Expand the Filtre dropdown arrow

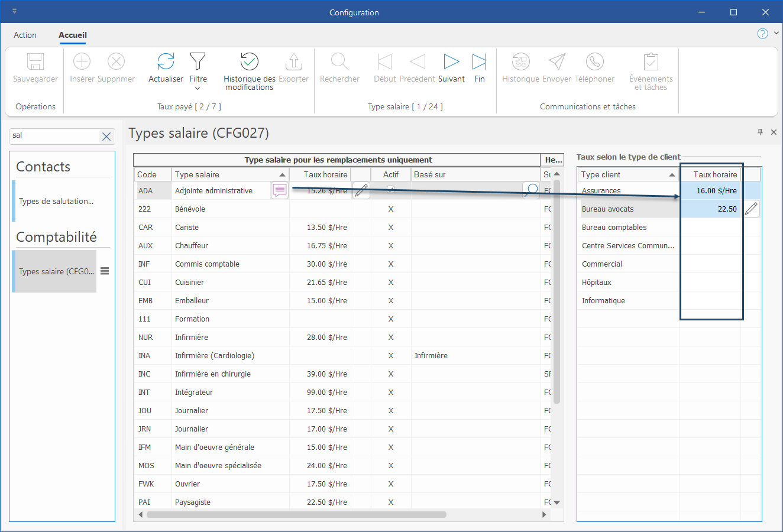click(198, 89)
